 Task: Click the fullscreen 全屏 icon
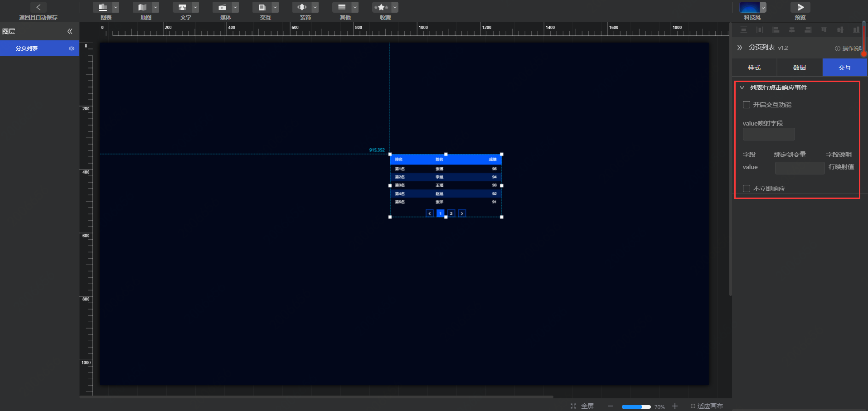click(x=573, y=406)
